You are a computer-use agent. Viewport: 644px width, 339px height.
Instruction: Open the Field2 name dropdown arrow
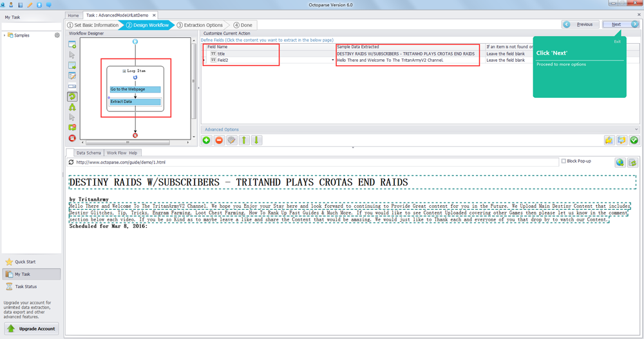point(333,60)
